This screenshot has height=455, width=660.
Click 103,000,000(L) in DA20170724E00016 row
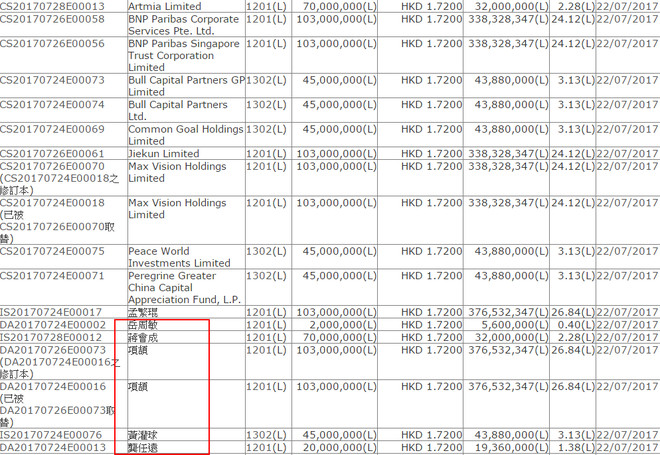point(336,386)
